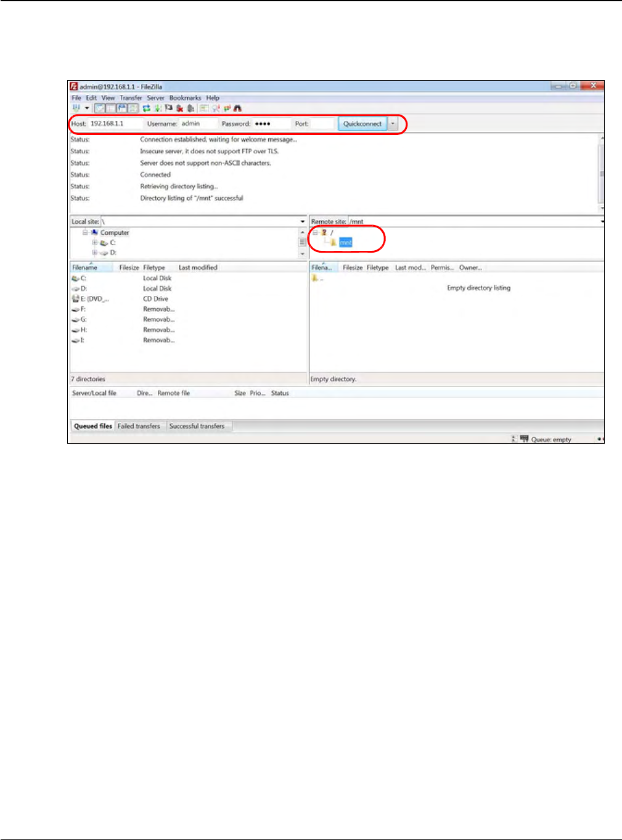This screenshot has width=622, height=840.
Task: Click the Port input field
Action: pyautogui.click(x=322, y=123)
